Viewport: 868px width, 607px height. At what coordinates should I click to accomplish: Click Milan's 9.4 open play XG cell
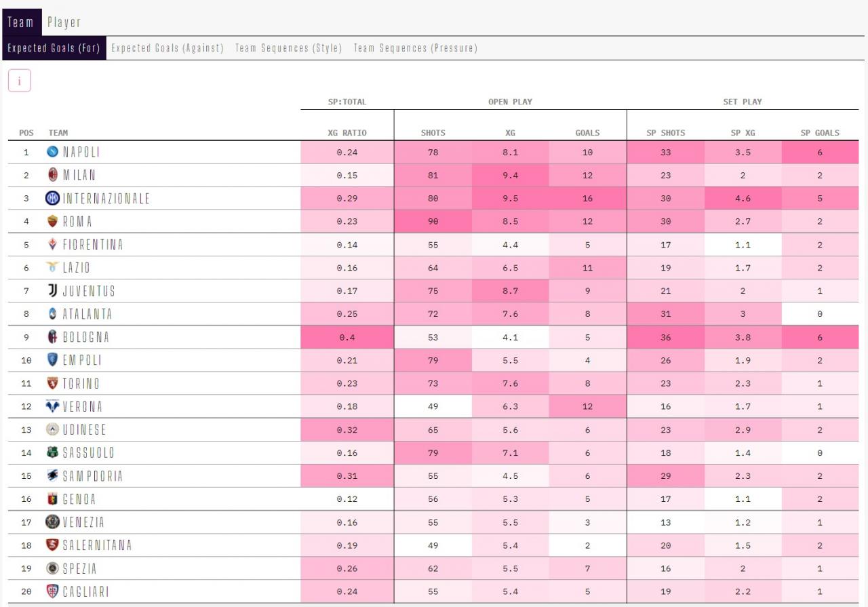(x=510, y=175)
